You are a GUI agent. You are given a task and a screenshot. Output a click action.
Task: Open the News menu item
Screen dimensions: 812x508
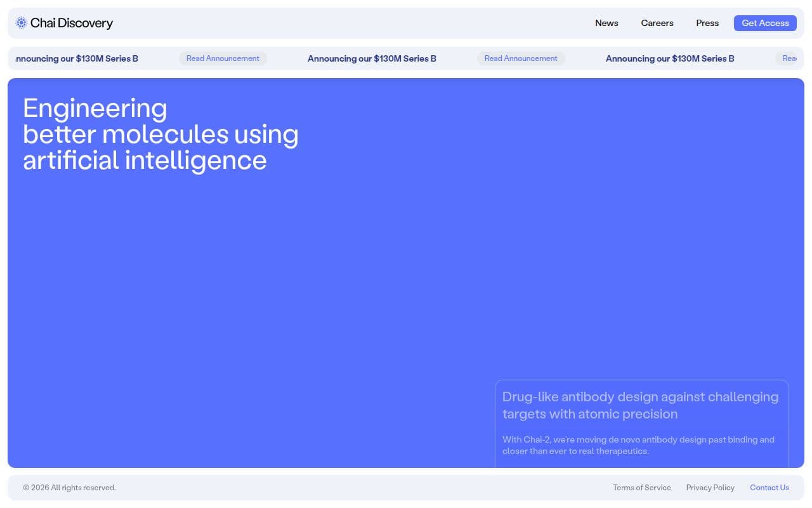pyautogui.click(x=606, y=23)
